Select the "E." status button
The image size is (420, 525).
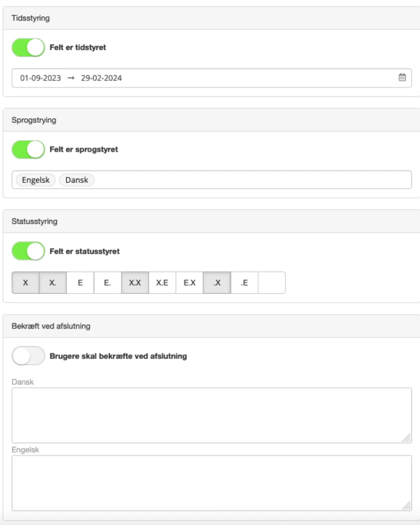tap(108, 283)
